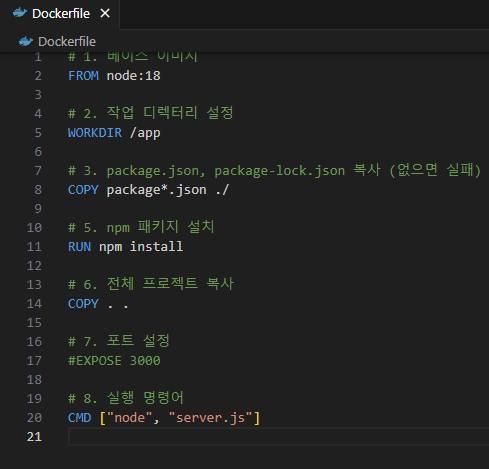Close the Dockerfile tab
489x469 pixels.
click(105, 13)
